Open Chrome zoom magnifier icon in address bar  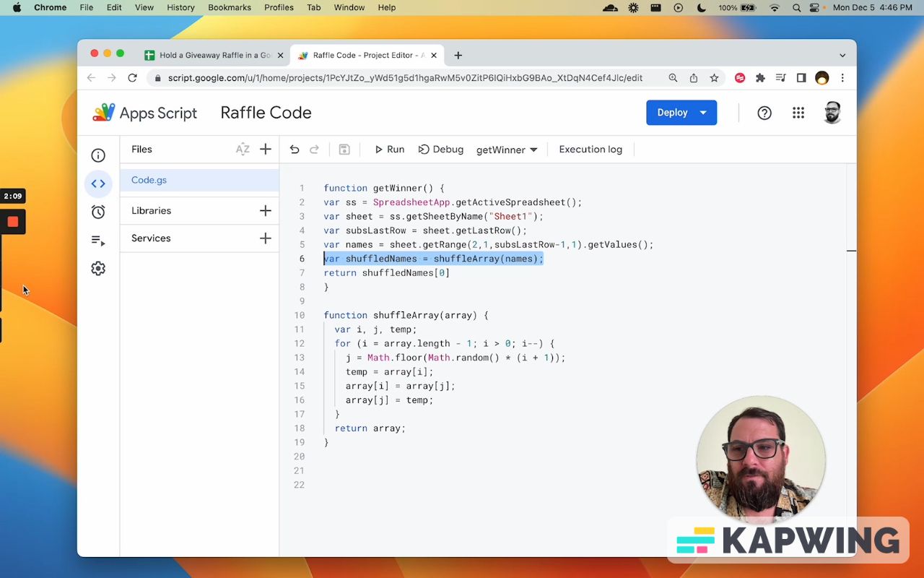click(673, 78)
